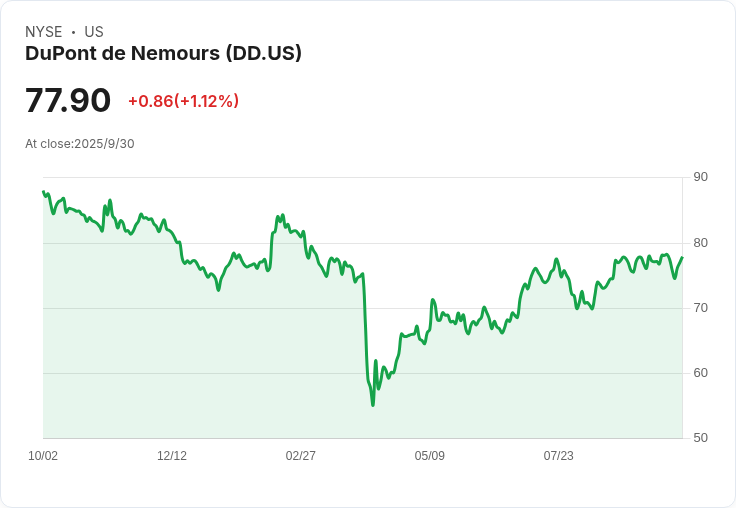Click the 02/27 date axis label
The image size is (736, 508).
coord(301,456)
